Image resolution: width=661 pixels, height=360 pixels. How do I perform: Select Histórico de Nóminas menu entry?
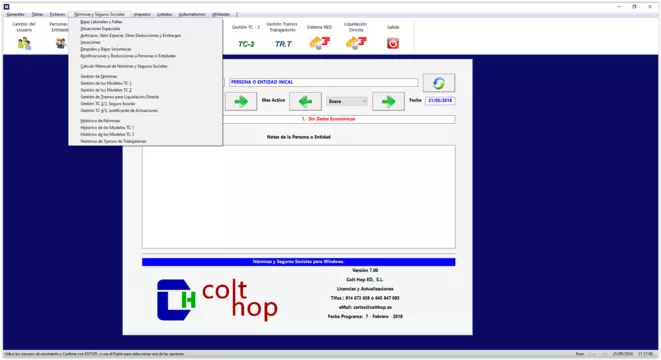100,121
